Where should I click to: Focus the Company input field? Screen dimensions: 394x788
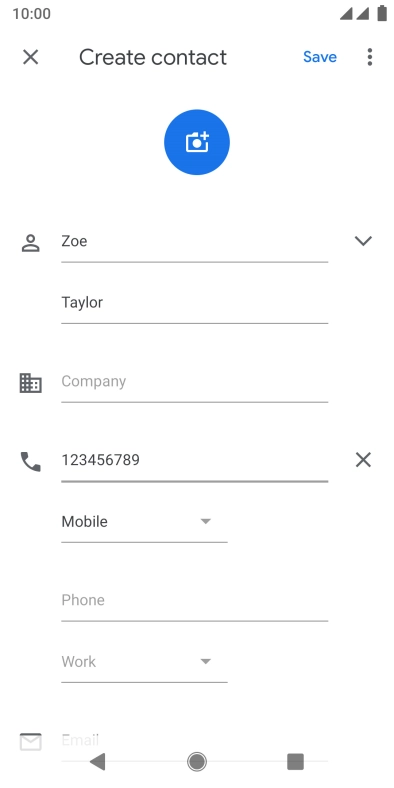(x=194, y=382)
